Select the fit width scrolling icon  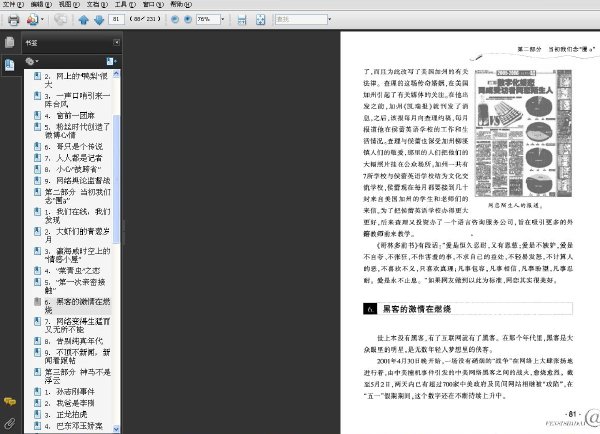(x=242, y=20)
